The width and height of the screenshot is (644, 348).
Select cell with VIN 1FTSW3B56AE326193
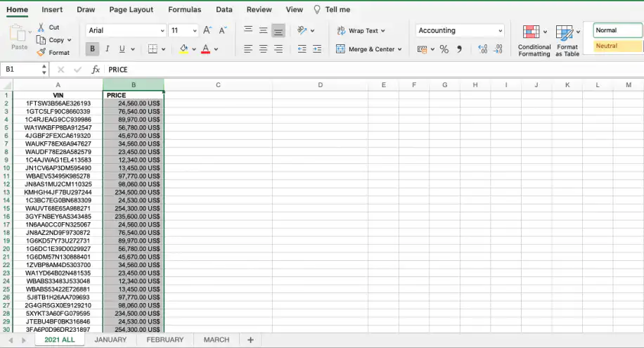coord(58,103)
